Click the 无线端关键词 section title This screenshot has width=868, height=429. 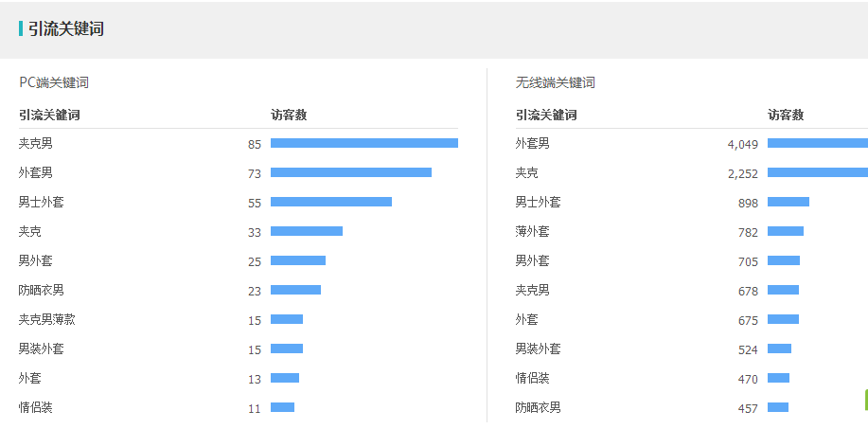(556, 83)
